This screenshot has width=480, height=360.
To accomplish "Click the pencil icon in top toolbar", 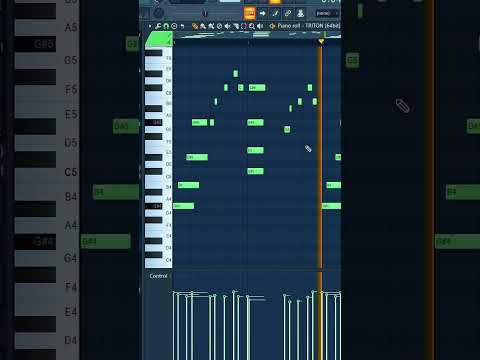I will (275, 13).
